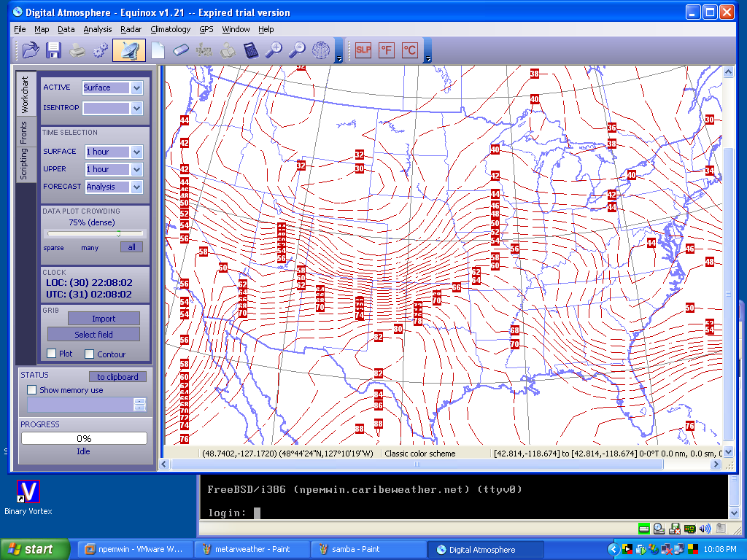Click the VMware floppy drive status icon

pos(675,528)
